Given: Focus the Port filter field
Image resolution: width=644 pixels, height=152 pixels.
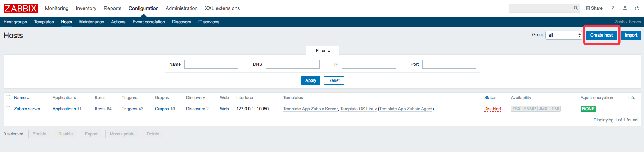Looking at the screenshot, I should [x=449, y=64].
